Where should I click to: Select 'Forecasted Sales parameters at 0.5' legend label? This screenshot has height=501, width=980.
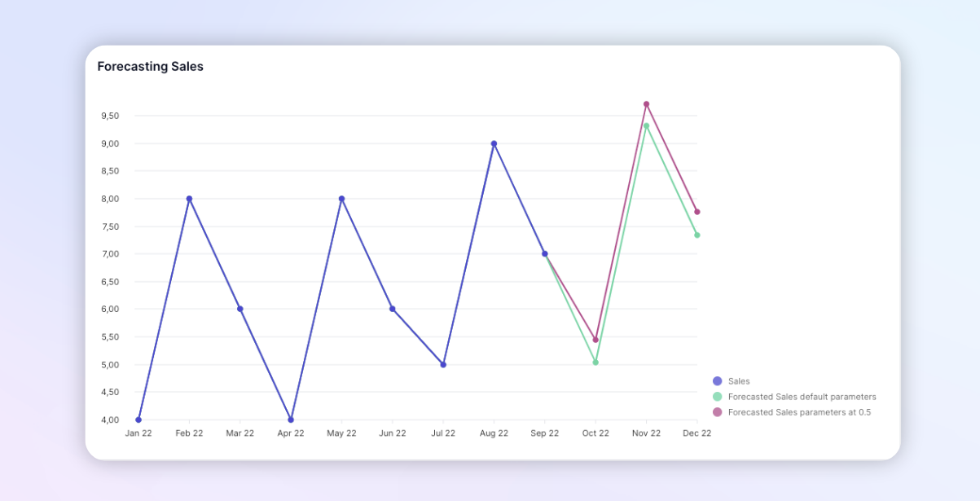coord(800,412)
